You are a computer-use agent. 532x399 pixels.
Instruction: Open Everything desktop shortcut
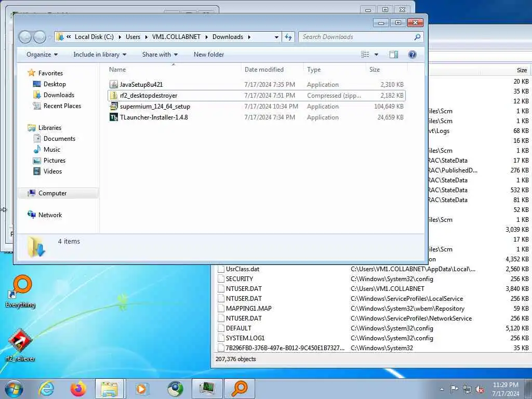(x=20, y=291)
